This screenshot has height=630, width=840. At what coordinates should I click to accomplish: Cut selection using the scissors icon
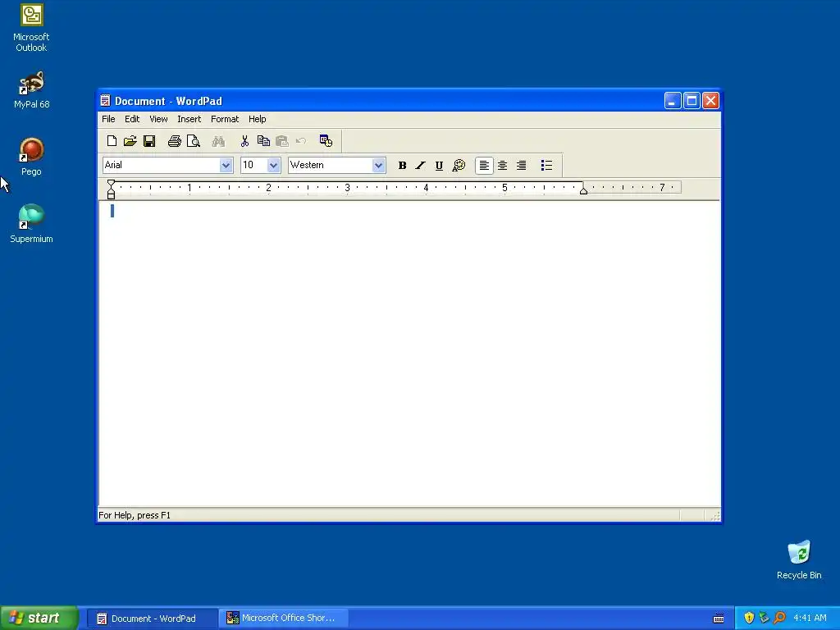(x=244, y=141)
